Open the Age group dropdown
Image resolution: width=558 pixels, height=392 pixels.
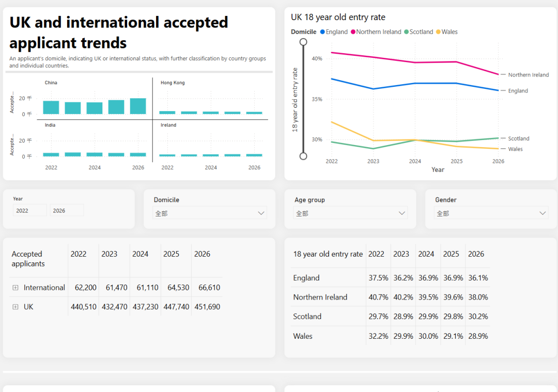click(350, 213)
